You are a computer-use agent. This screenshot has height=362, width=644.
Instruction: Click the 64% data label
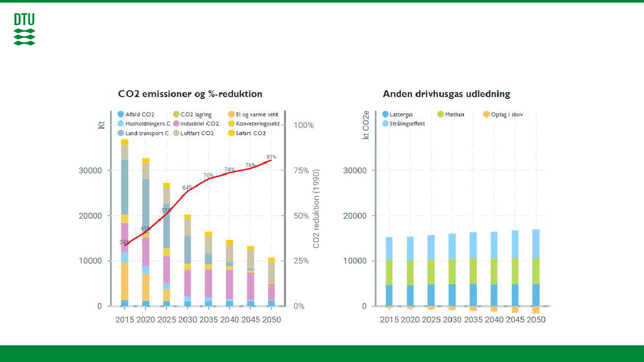pos(187,187)
